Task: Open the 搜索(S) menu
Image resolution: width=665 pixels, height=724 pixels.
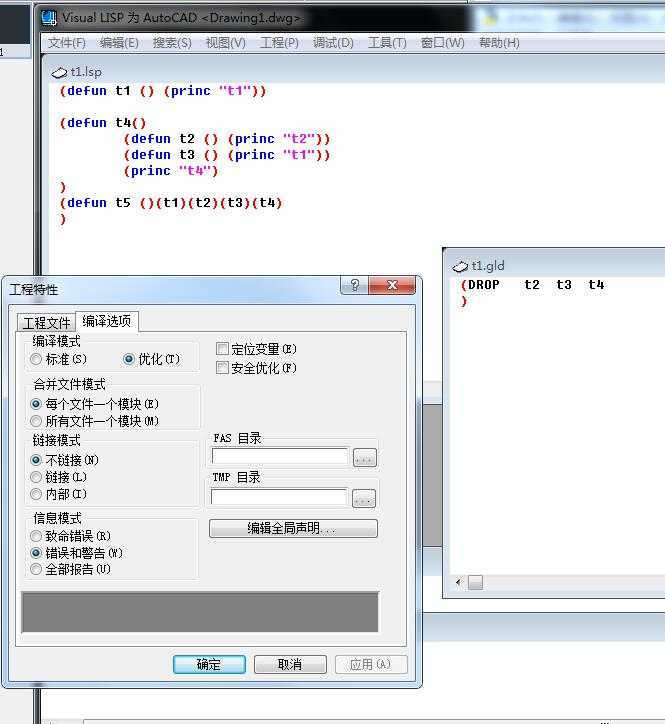Action: (x=172, y=43)
